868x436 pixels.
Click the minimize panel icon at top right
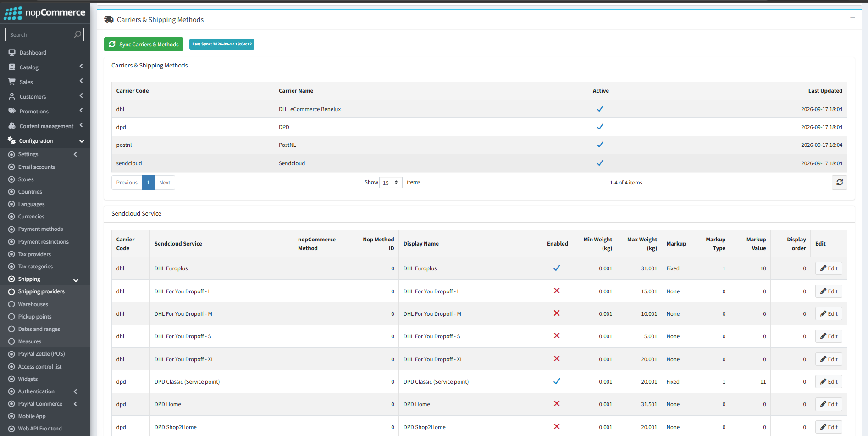click(x=852, y=18)
